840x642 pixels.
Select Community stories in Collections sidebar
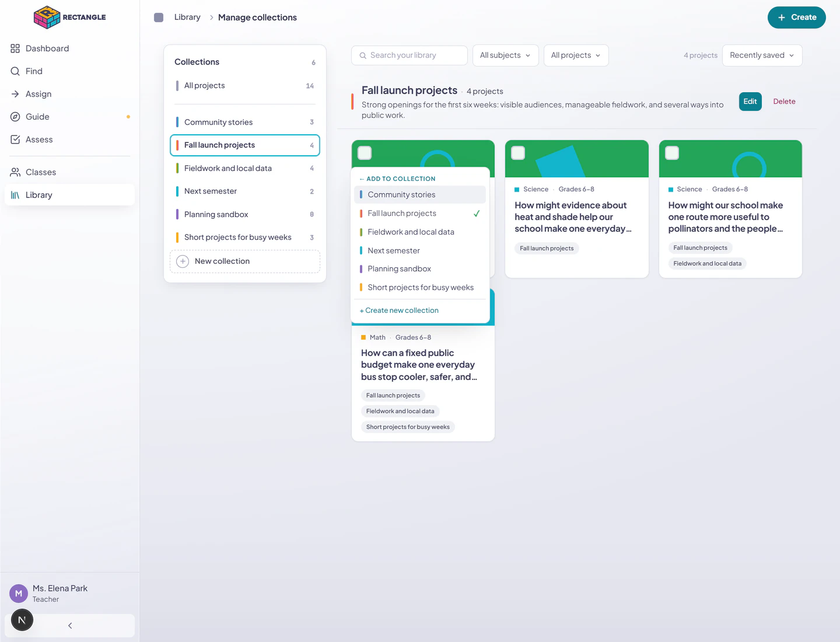pyautogui.click(x=245, y=123)
